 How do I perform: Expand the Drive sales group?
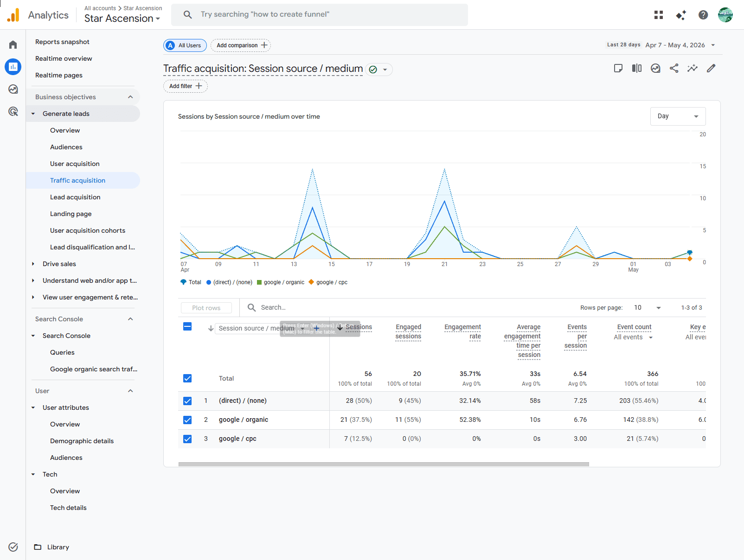coord(33,264)
